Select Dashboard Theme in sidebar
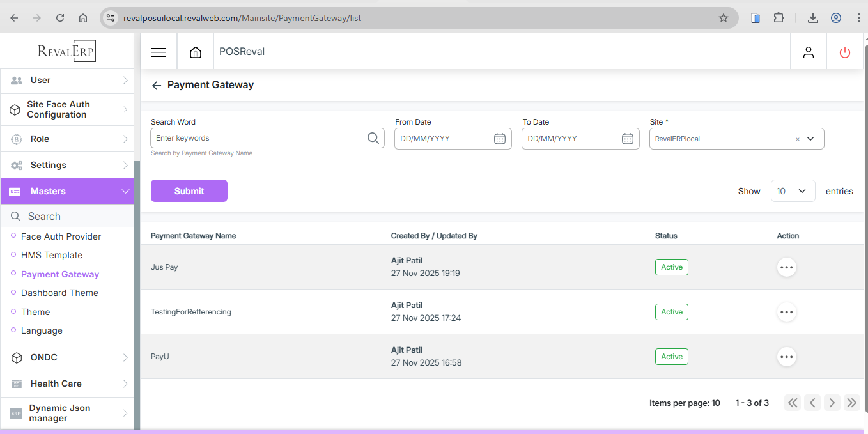The image size is (868, 434). point(59,293)
